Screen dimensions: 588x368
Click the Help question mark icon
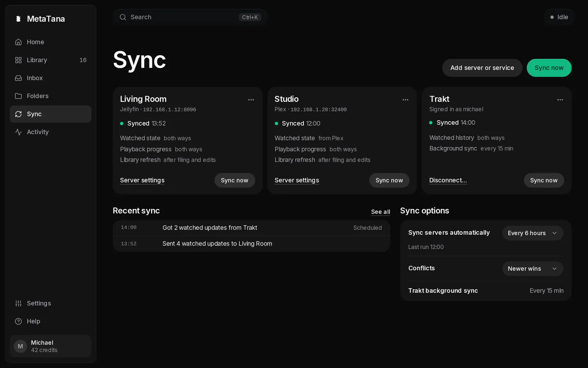[x=18, y=321]
